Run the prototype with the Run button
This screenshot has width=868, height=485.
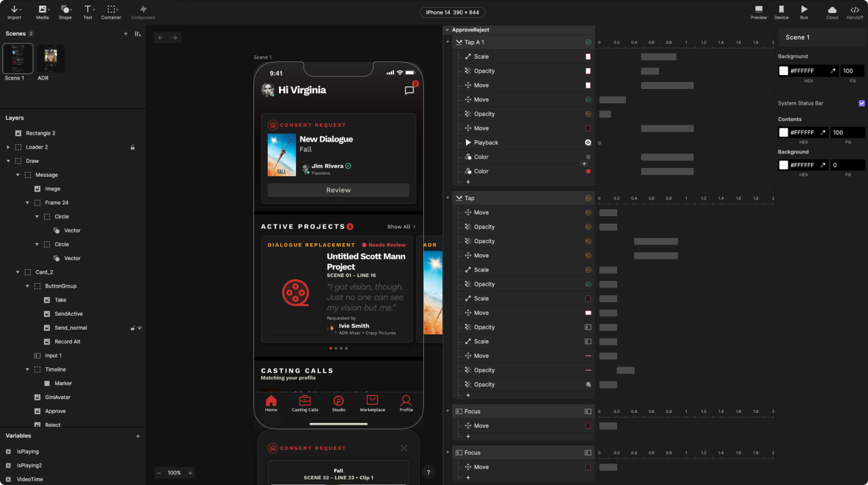[803, 12]
